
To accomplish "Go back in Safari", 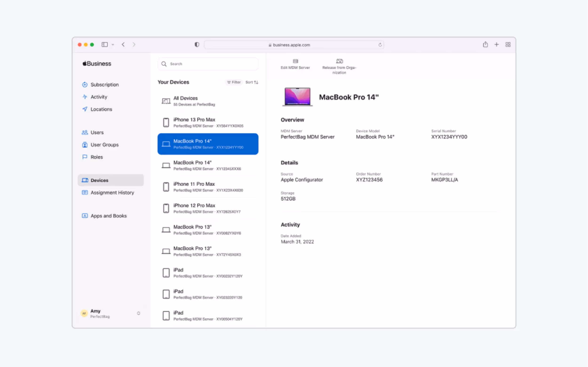I will (123, 45).
